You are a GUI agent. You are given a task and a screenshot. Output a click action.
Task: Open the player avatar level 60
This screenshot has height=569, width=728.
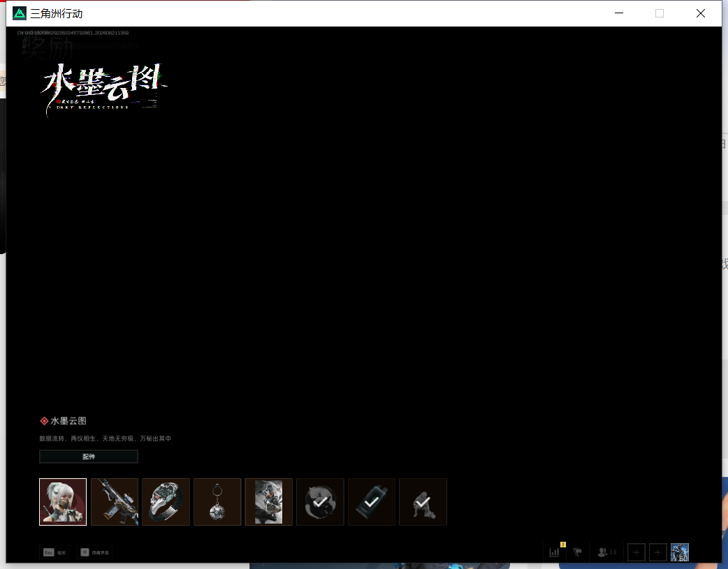[x=679, y=552]
